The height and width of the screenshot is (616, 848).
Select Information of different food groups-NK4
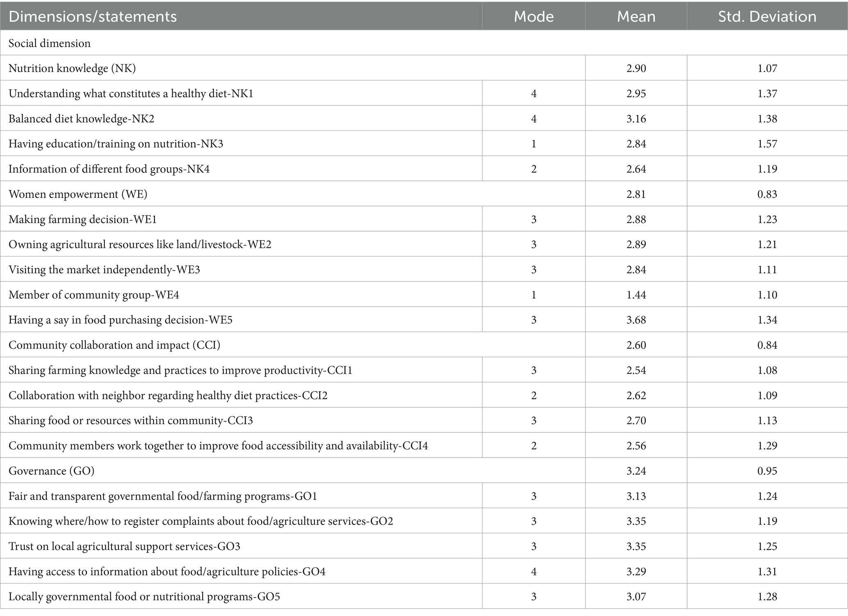(x=109, y=169)
